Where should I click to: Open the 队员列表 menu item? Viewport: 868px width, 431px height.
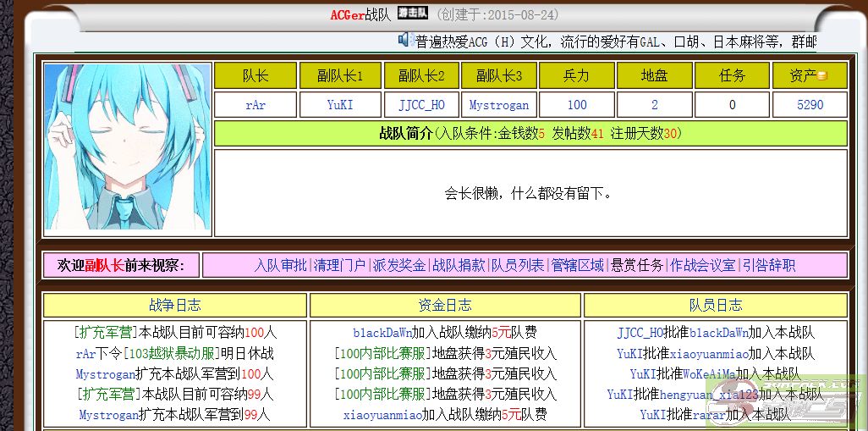point(518,265)
